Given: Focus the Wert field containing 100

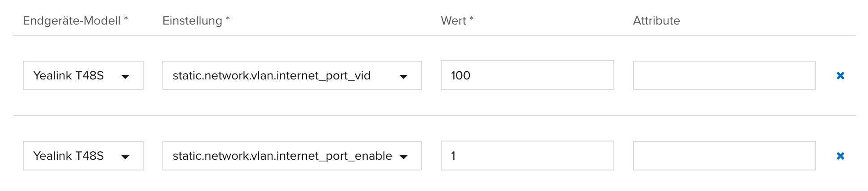Looking at the screenshot, I should [x=527, y=75].
